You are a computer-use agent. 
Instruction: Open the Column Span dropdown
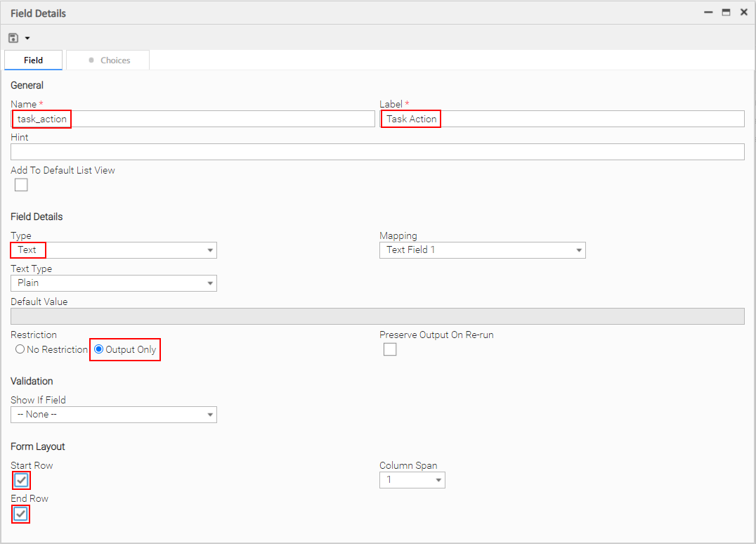pyautogui.click(x=412, y=480)
